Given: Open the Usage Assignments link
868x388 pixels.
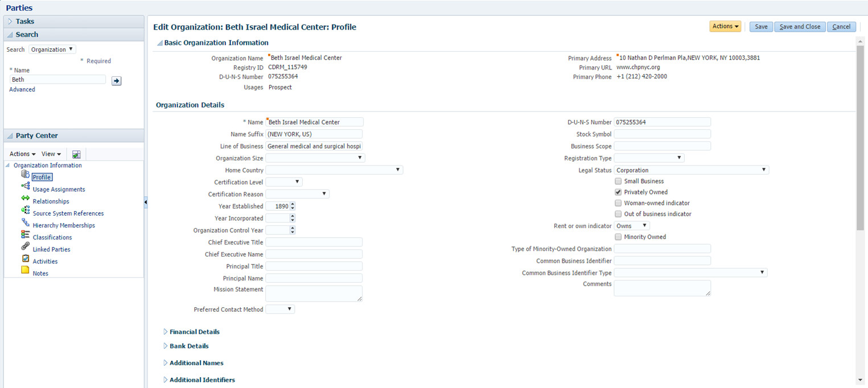Looking at the screenshot, I should (59, 189).
